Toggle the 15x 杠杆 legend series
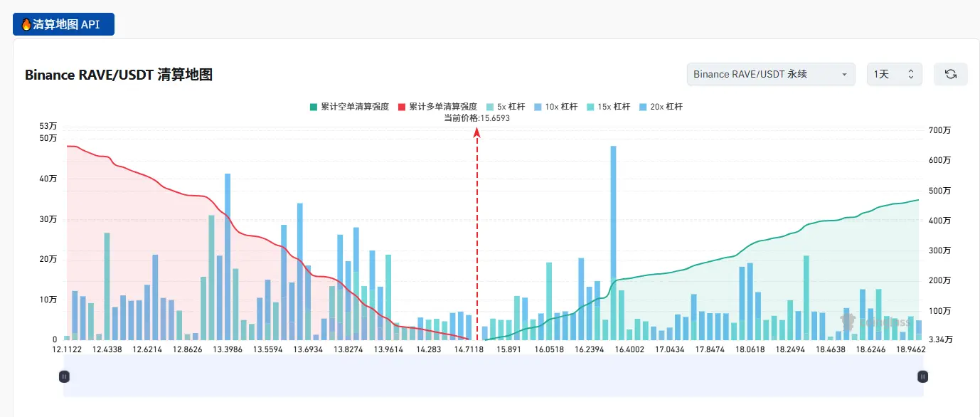Image resolution: width=980 pixels, height=417 pixels. click(x=608, y=107)
